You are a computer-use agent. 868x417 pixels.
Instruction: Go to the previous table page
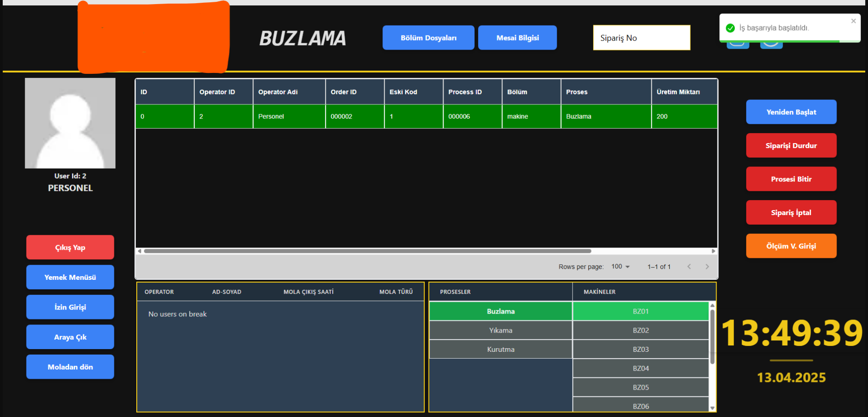(689, 267)
